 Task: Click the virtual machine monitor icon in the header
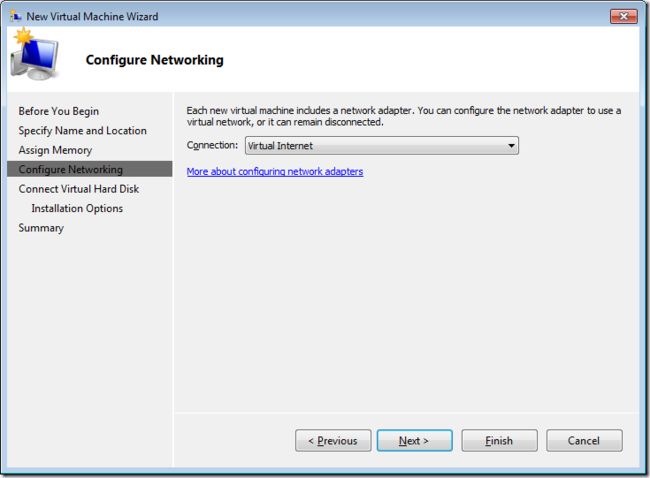point(34,55)
